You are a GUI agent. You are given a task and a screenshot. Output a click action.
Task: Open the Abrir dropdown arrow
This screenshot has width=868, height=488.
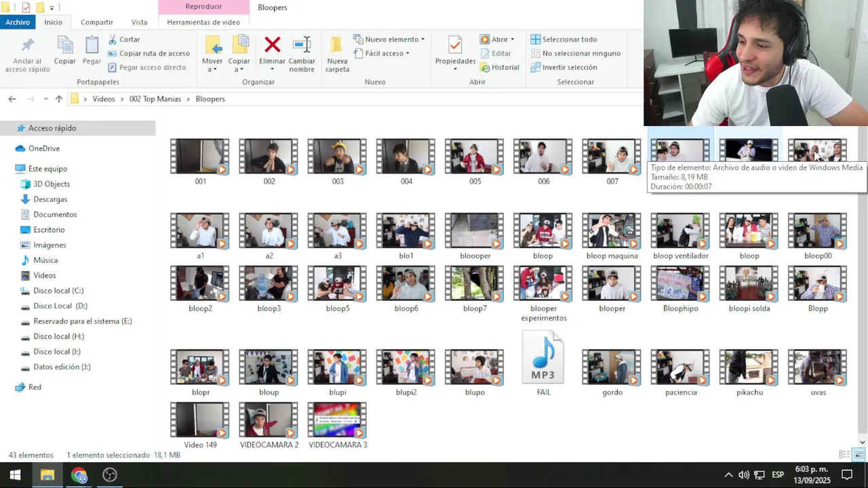(512, 39)
